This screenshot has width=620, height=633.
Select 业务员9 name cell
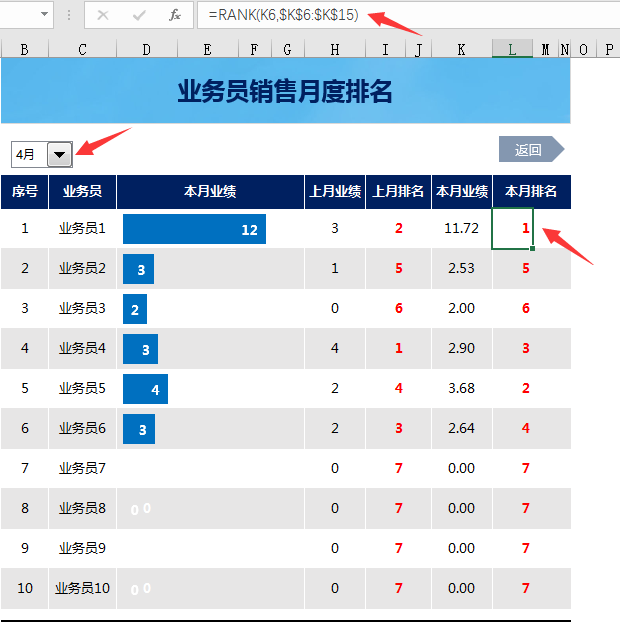pyautogui.click(x=82, y=548)
